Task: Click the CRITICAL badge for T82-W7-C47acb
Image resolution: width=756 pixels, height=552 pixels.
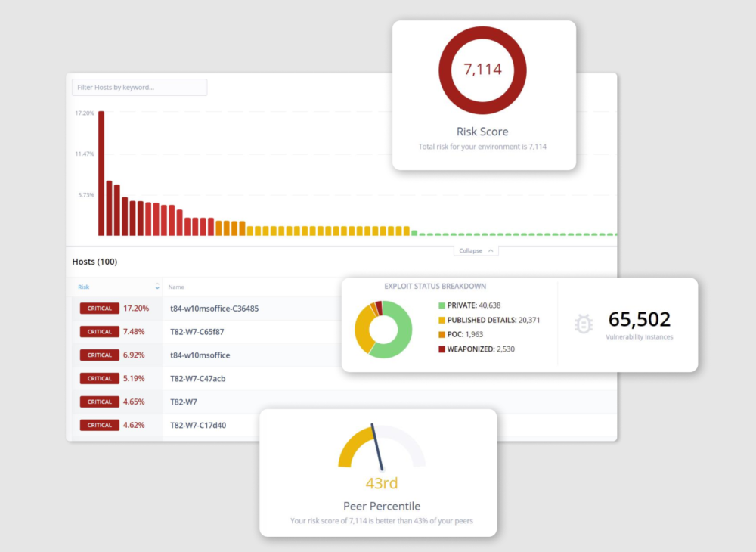Action: coord(99,378)
